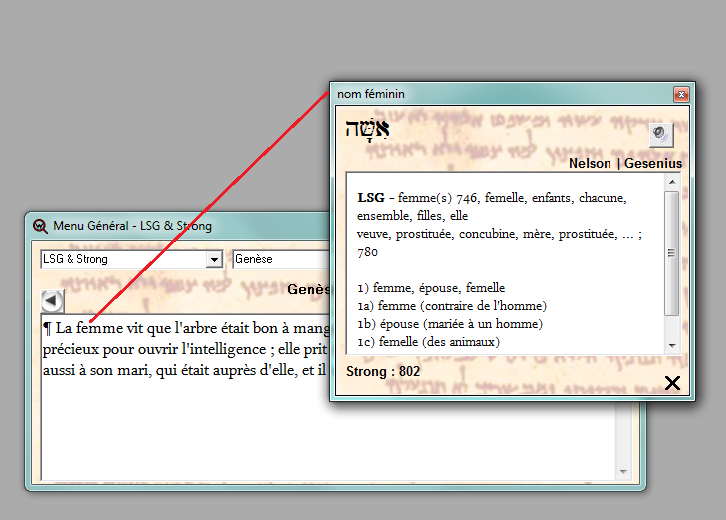This screenshot has height=520, width=726.
Task: Switch to the Nelson dictionary
Action: [x=589, y=163]
